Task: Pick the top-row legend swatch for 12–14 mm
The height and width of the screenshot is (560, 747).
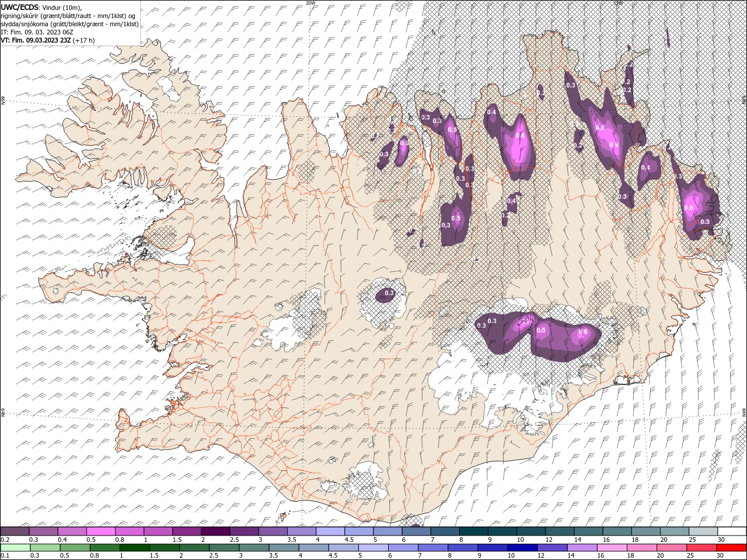Action: tap(560, 531)
